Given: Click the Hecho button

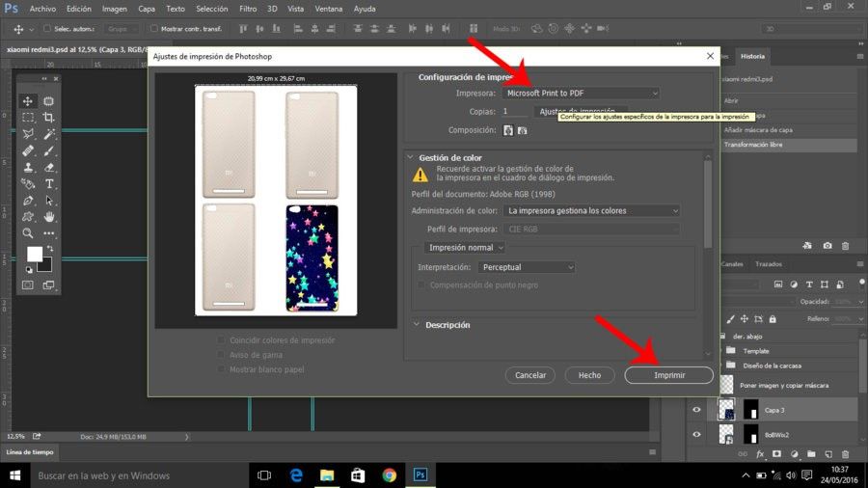Looking at the screenshot, I should pos(589,375).
